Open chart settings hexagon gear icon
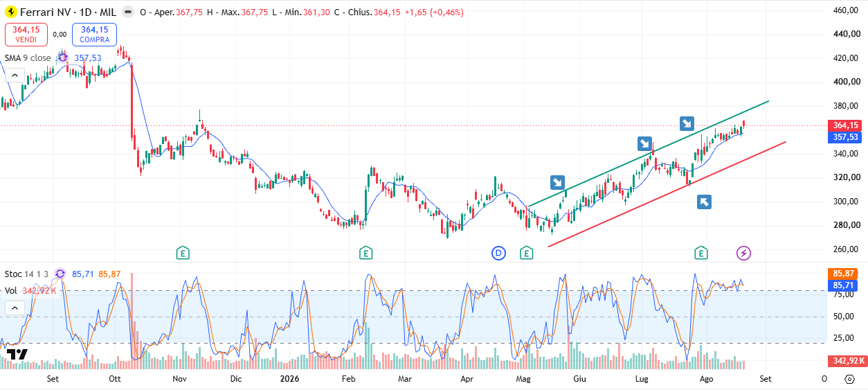 [x=849, y=379]
